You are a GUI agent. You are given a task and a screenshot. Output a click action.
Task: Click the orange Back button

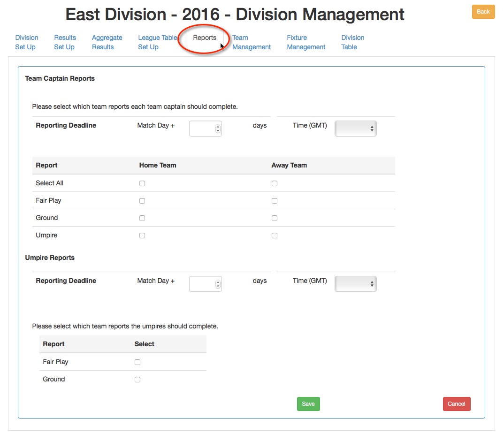[x=483, y=12]
